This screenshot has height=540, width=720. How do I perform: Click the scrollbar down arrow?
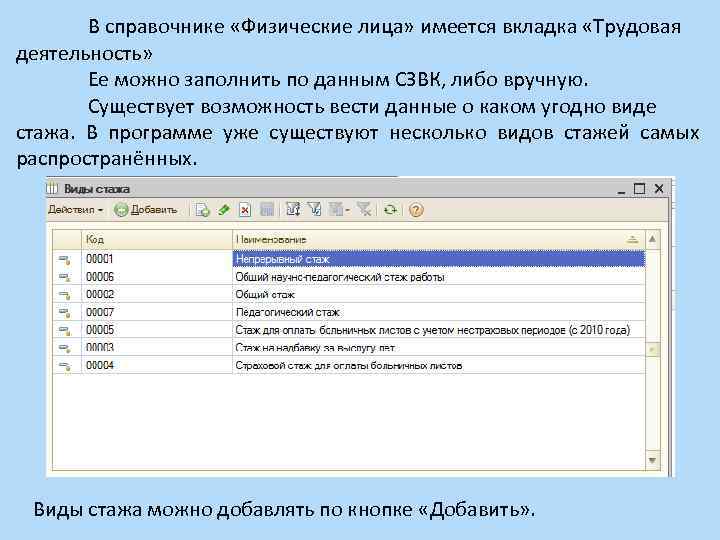coord(652,460)
